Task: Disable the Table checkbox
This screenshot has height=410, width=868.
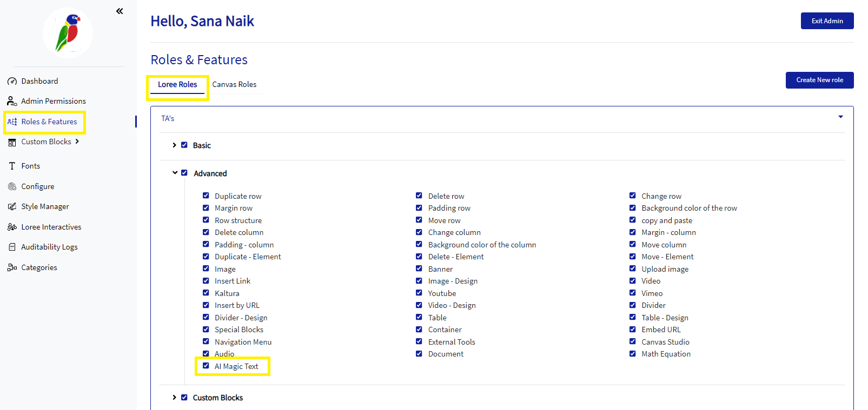Action: 419,317
